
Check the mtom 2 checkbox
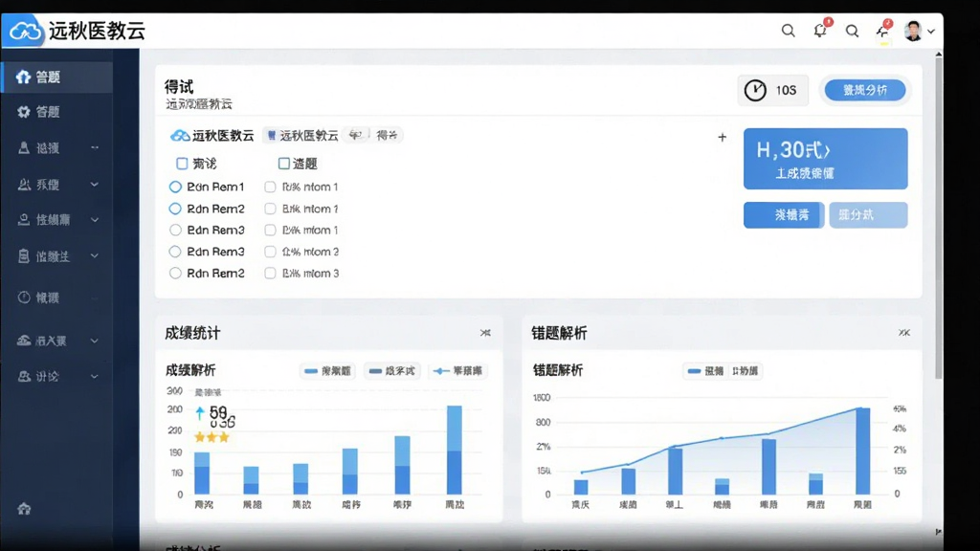270,252
